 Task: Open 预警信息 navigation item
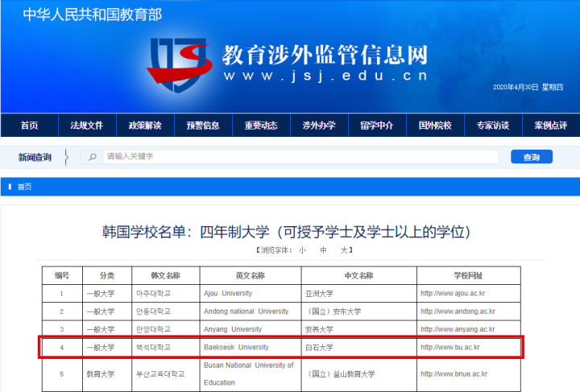tap(203, 126)
